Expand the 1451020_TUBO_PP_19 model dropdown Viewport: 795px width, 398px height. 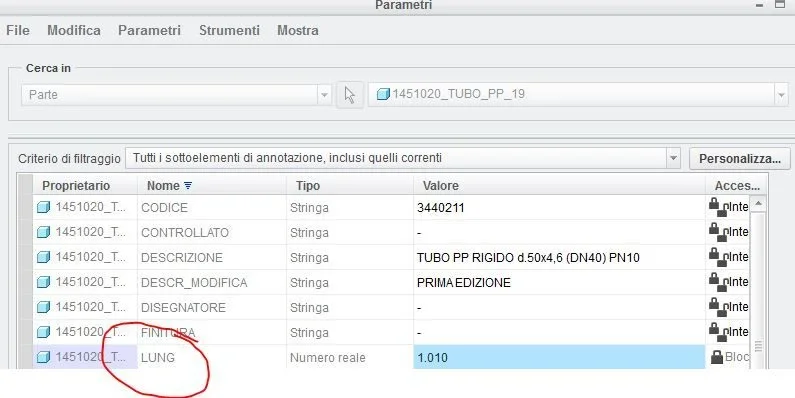781,95
